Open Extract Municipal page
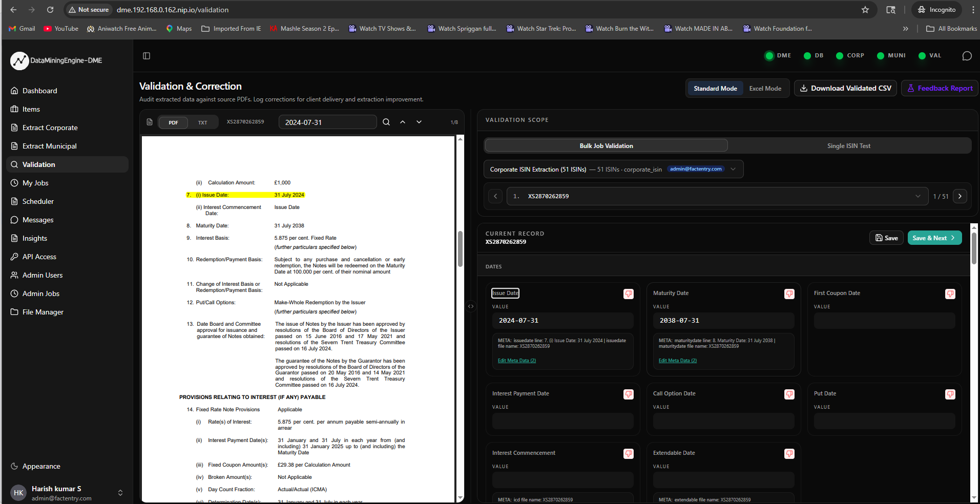 [x=67, y=146]
